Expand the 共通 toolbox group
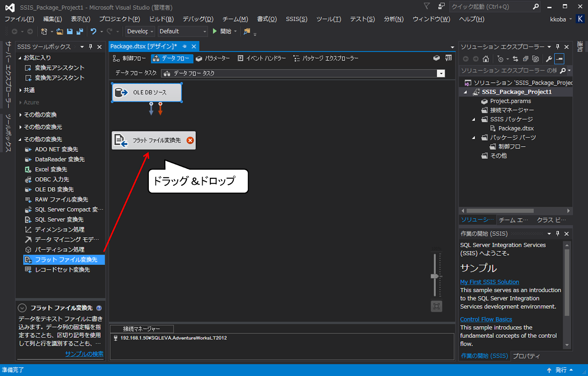 (x=20, y=90)
